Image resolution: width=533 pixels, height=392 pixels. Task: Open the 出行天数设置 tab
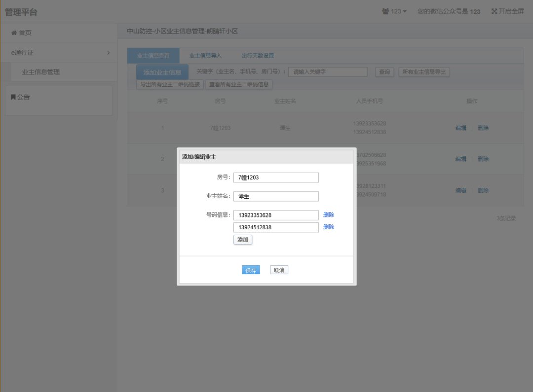coord(258,56)
